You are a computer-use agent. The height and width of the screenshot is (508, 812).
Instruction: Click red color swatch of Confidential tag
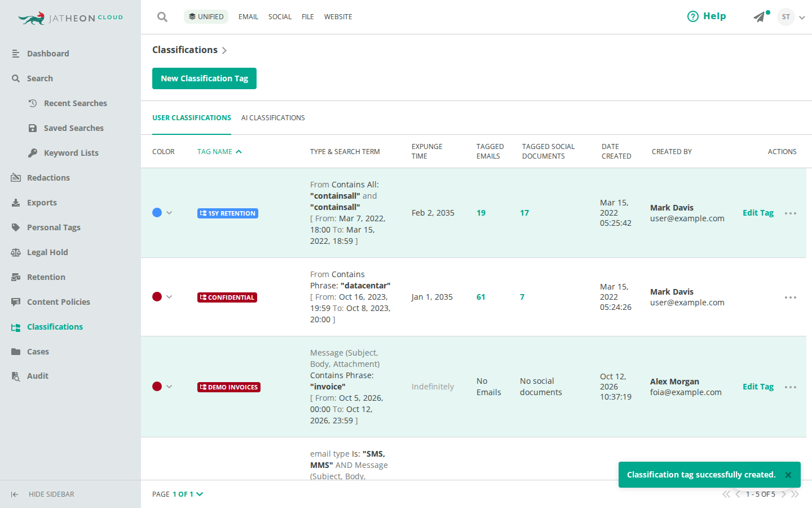pyautogui.click(x=157, y=297)
